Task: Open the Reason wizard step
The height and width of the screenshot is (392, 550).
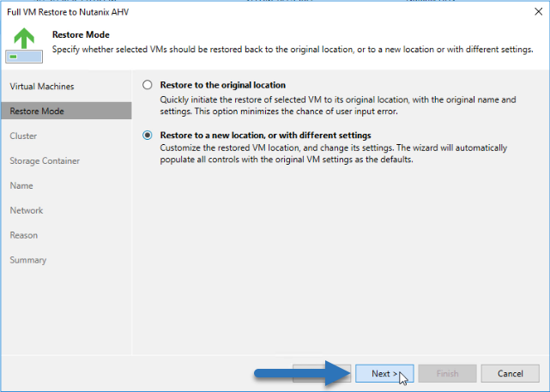Action: (23, 235)
